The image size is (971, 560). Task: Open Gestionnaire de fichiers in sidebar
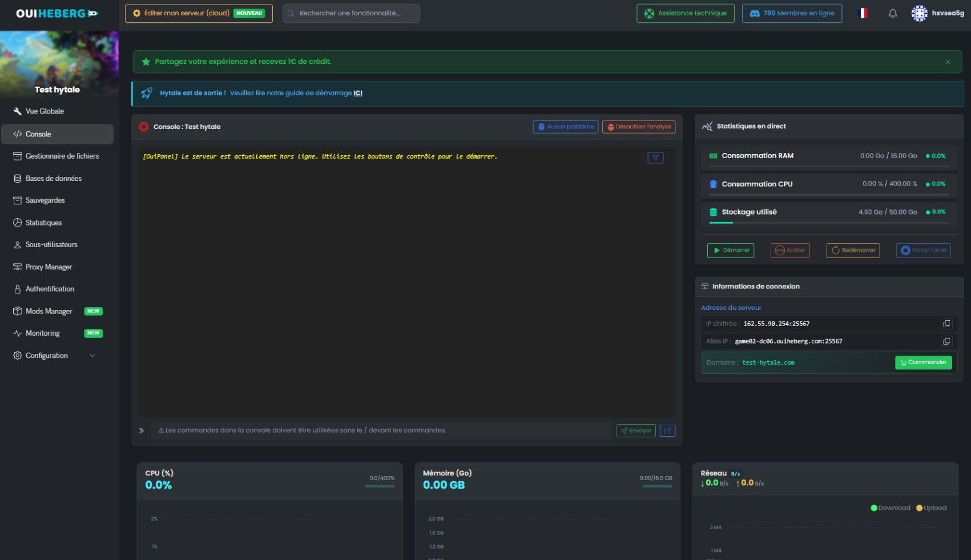click(62, 156)
